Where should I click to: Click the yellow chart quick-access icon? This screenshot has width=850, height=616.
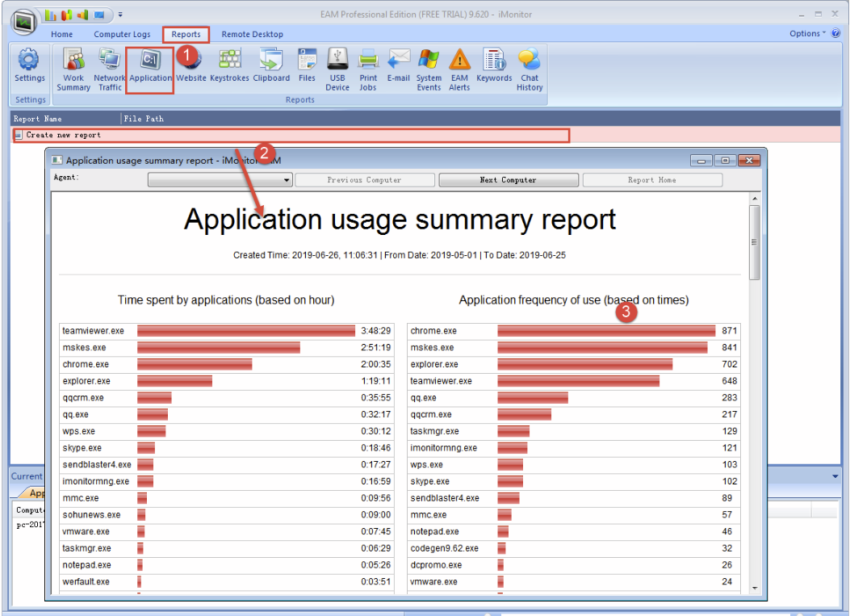point(82,15)
